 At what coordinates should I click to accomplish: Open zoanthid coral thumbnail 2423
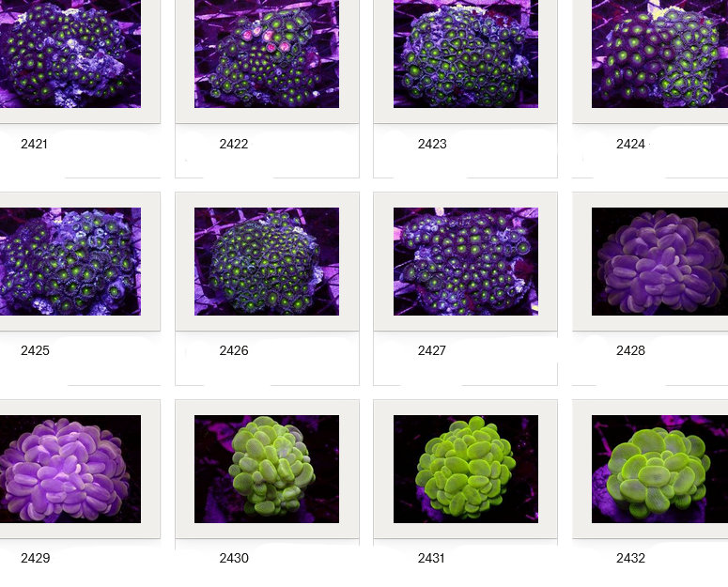tap(466, 54)
